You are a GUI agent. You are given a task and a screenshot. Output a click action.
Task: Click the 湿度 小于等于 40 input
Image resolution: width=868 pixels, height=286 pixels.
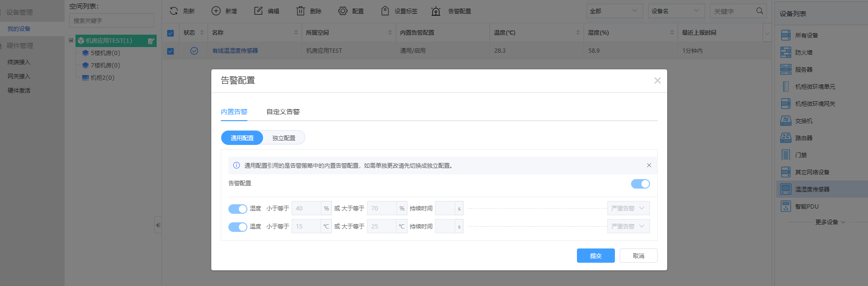[307, 208]
